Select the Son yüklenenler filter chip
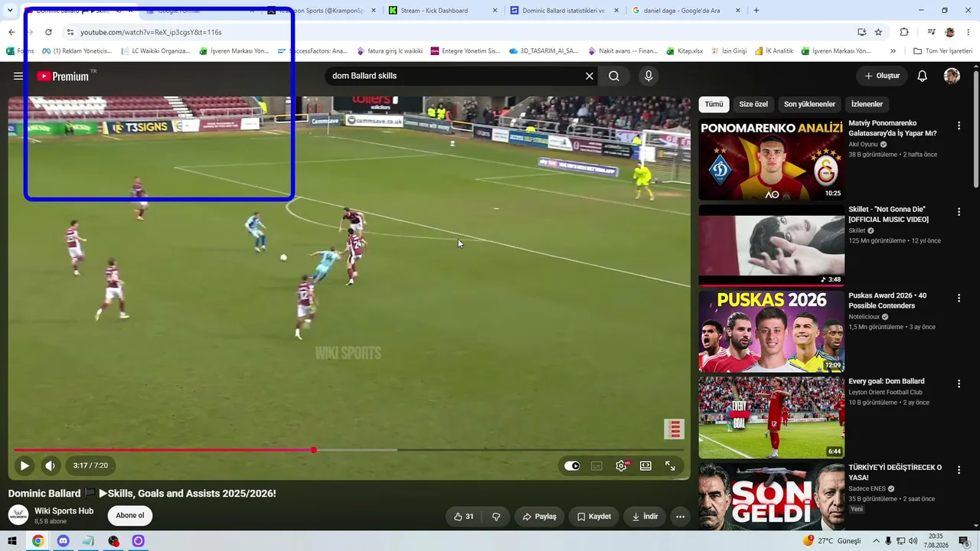 pyautogui.click(x=809, y=104)
